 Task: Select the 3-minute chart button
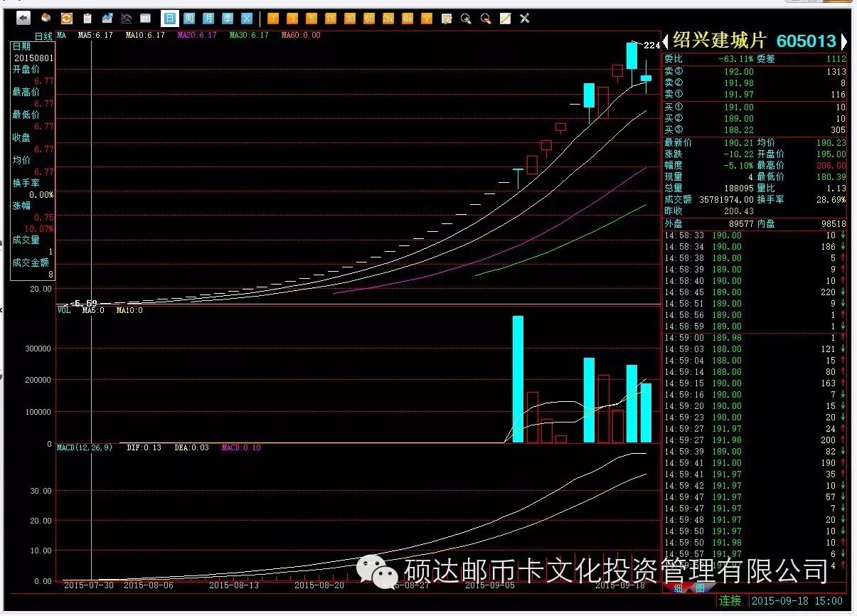coord(292,18)
